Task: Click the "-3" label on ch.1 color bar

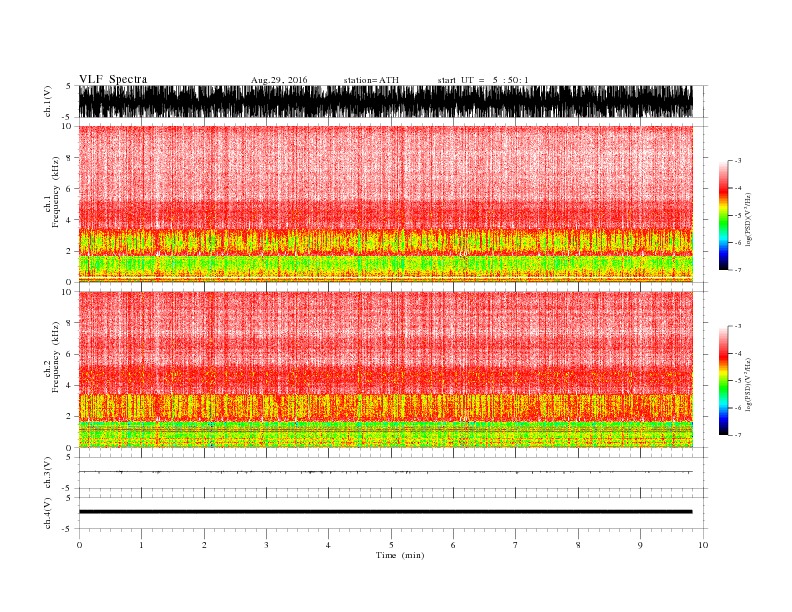Action: click(x=737, y=161)
